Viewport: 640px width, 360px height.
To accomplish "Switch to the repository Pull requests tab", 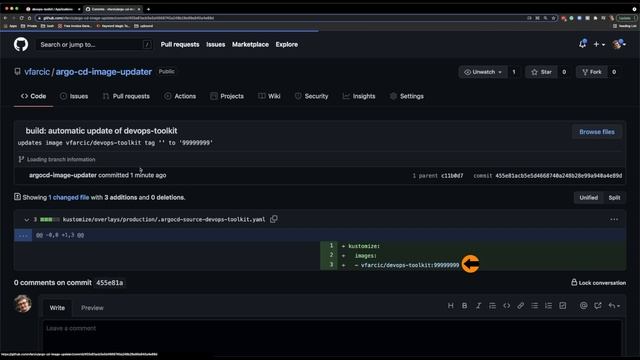I will (x=126, y=96).
